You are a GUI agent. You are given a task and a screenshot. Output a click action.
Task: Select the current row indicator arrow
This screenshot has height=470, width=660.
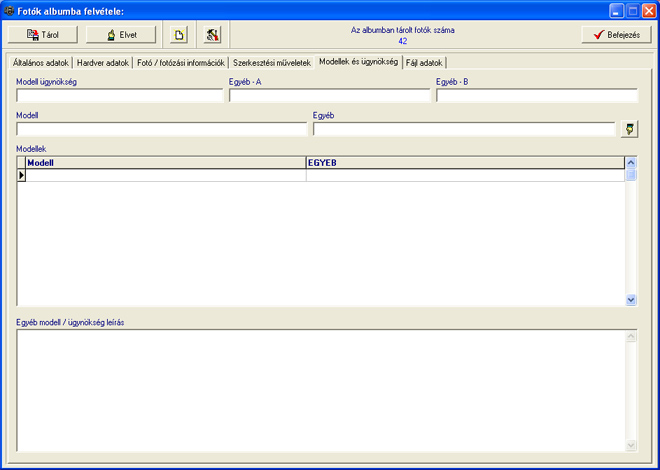click(21, 175)
